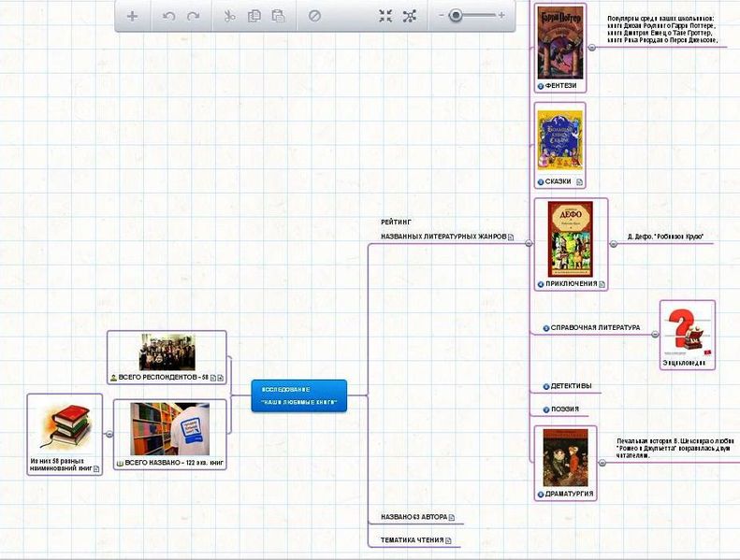Click the Romeo and Juliet cover image
The height and width of the screenshot is (560, 740).
(565, 457)
